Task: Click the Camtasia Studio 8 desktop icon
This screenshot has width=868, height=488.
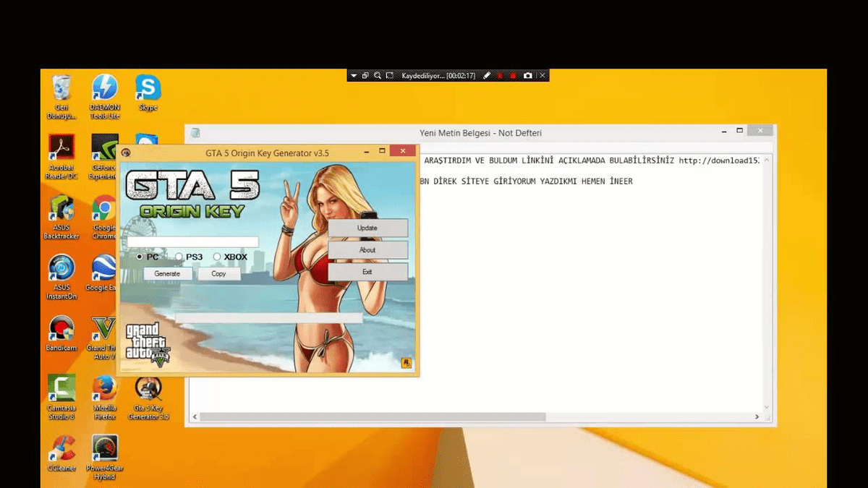Action: pyautogui.click(x=61, y=397)
